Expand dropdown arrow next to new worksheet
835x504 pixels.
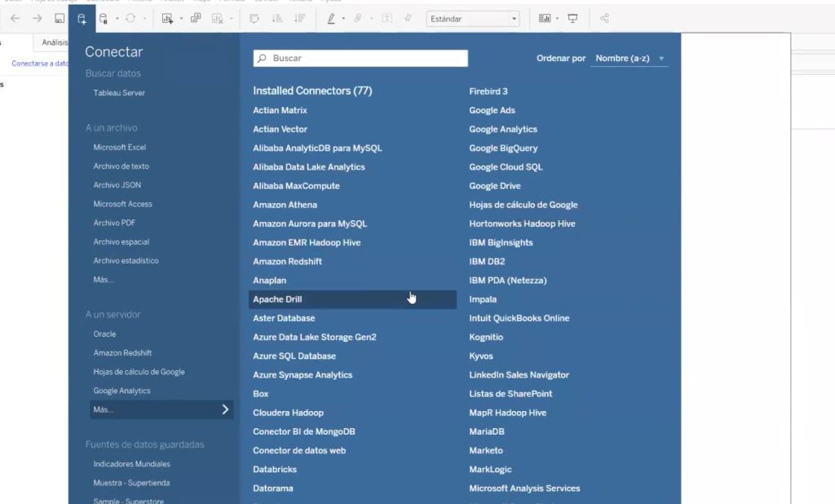pyautogui.click(x=181, y=19)
